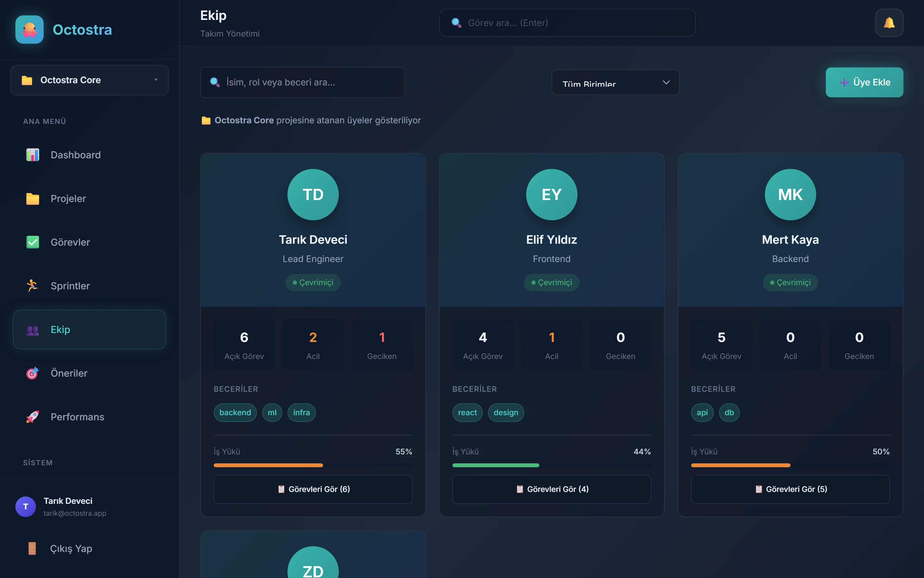Click the Öneriler target icon
Image resolution: width=924 pixels, height=578 pixels.
click(x=32, y=373)
